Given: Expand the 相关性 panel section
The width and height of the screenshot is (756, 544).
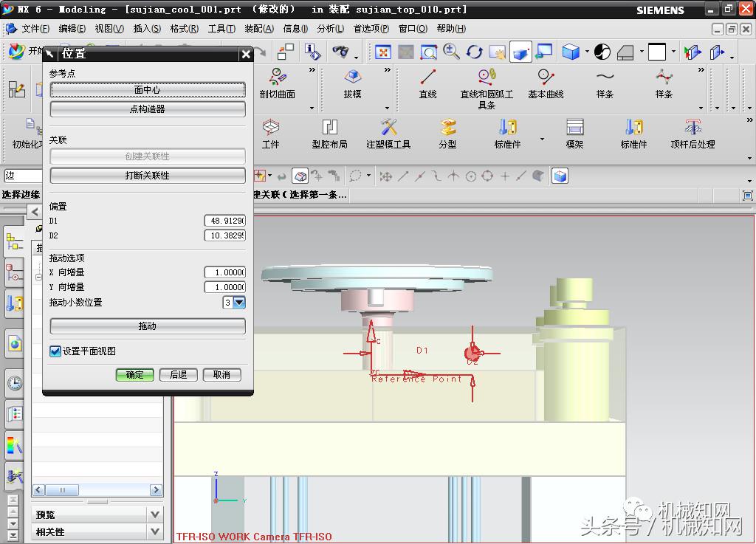Looking at the screenshot, I should pos(154,531).
